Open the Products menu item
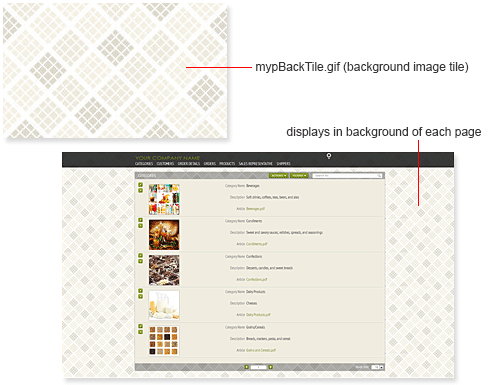This screenshot has height=385, width=489. coord(227,164)
